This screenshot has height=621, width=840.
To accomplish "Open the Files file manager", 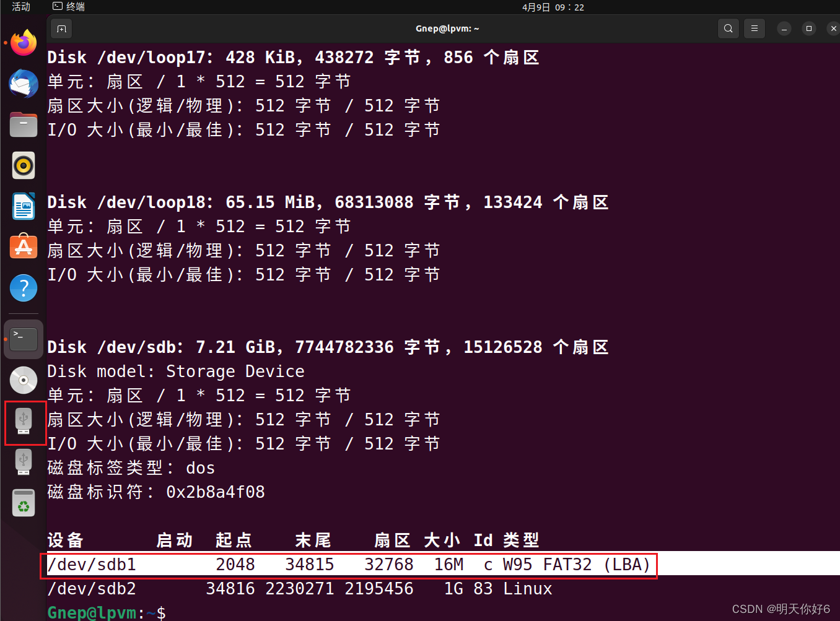I will (x=23, y=124).
